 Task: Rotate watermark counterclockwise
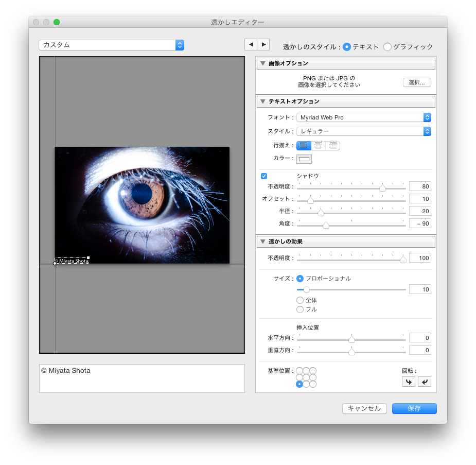409,382
